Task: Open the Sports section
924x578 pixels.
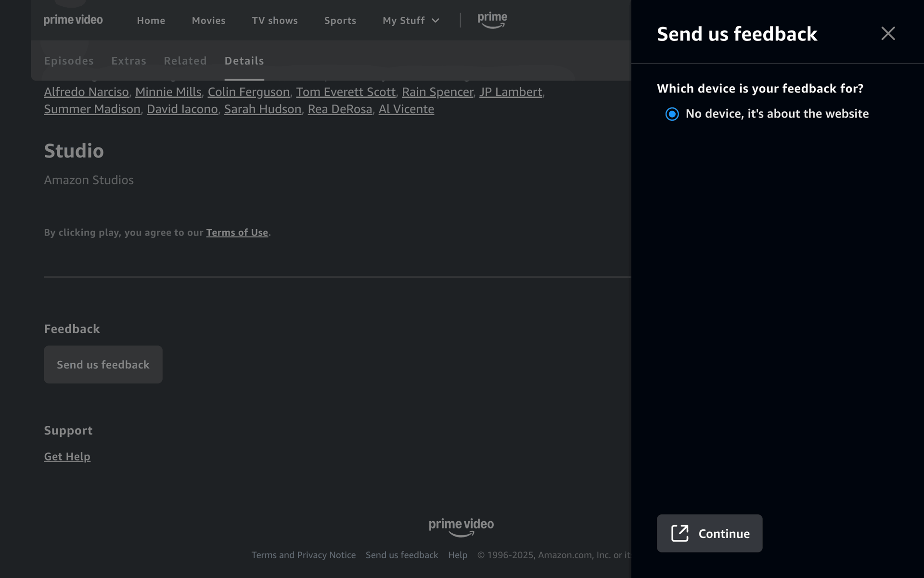Action: [340, 21]
